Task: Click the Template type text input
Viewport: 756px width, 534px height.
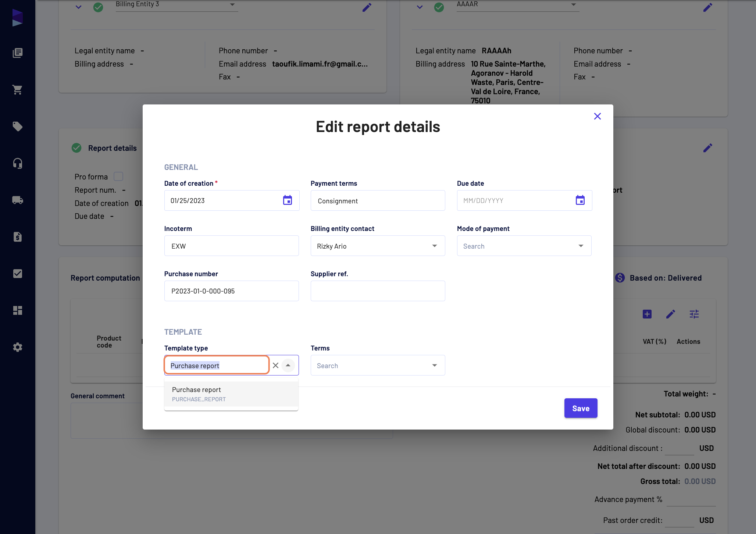Action: tap(217, 365)
